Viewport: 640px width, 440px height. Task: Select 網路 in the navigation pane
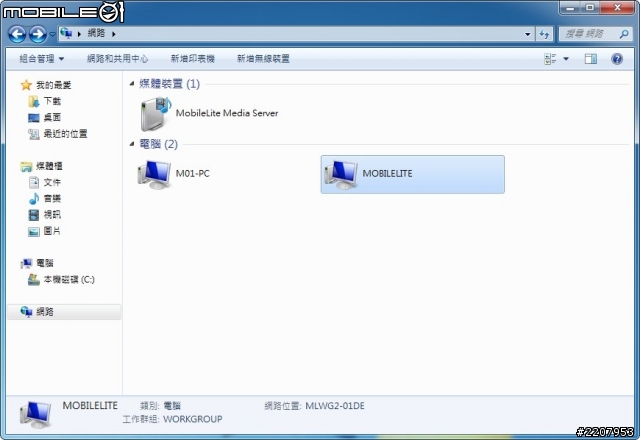(x=45, y=311)
